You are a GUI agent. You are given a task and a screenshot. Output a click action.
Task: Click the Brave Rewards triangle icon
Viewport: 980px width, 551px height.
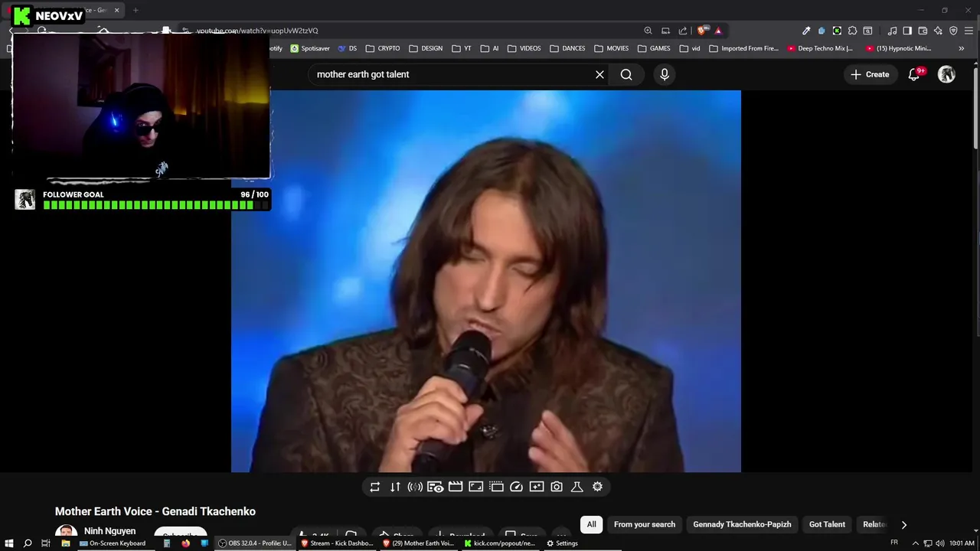(x=718, y=31)
